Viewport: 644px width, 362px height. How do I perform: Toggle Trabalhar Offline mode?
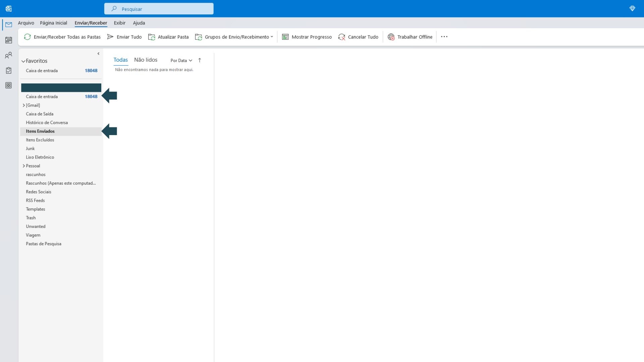pos(410,37)
